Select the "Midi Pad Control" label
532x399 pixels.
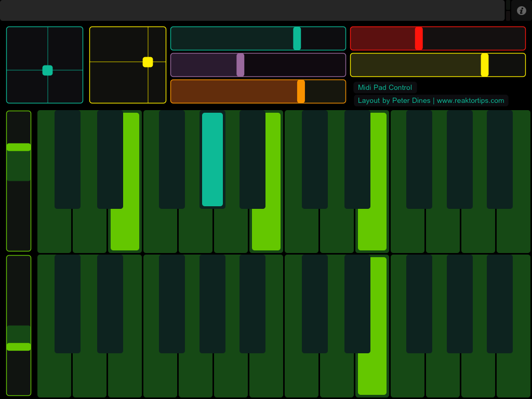pyautogui.click(x=385, y=87)
